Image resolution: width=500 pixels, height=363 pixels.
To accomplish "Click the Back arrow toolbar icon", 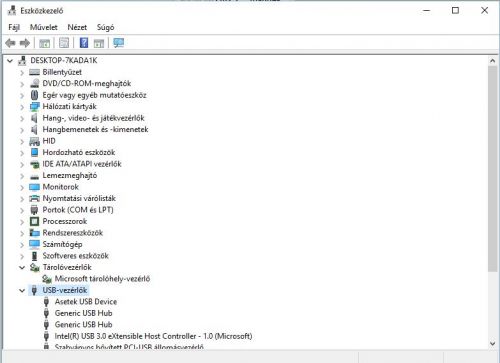I will 11,43.
